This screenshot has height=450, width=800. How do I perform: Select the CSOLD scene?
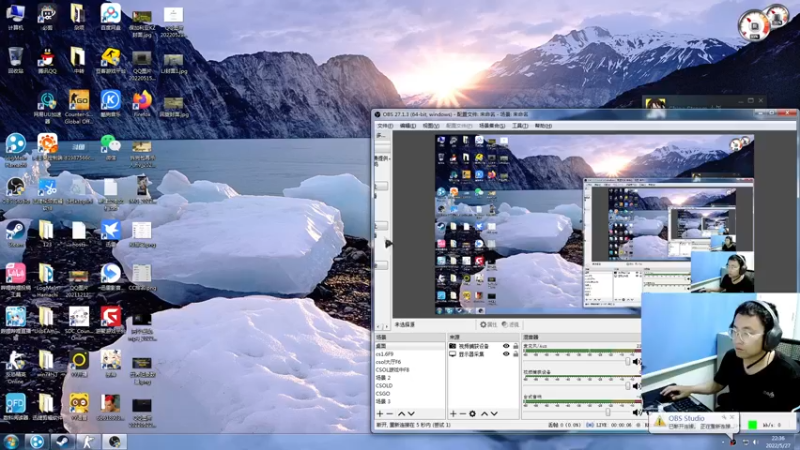point(410,386)
